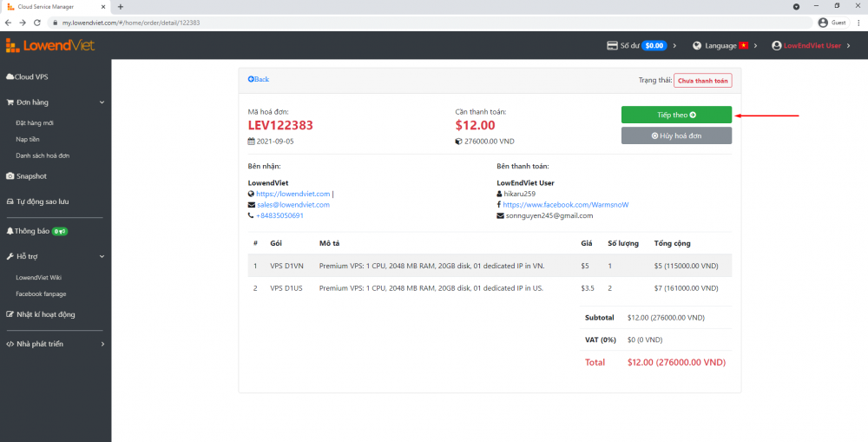The image size is (868, 442).
Task: Click sonnguyen245@gmail.com text
Action: click(549, 215)
